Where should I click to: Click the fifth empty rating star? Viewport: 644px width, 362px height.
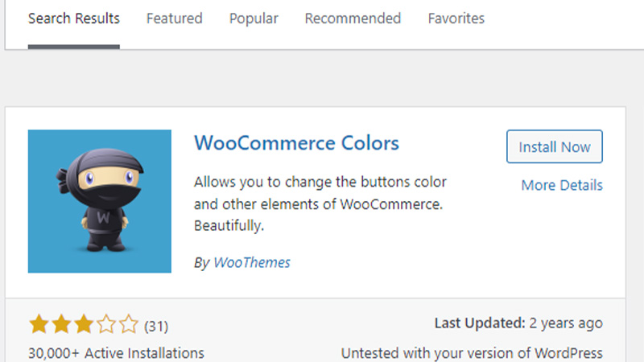129,324
